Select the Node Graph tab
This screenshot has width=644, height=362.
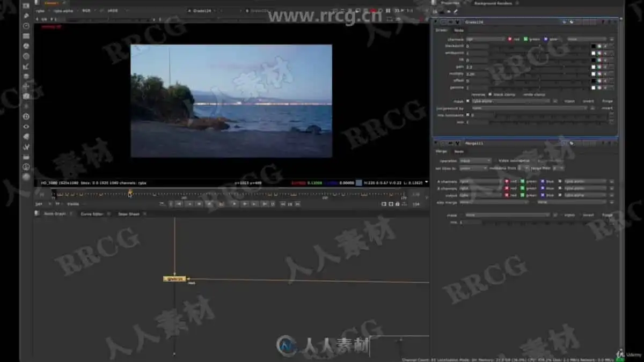[54, 213]
